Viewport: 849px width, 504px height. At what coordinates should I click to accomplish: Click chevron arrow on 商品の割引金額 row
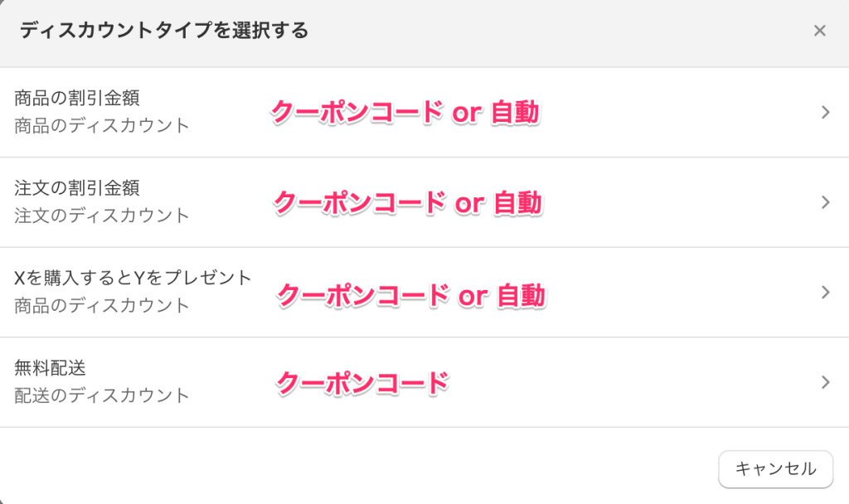pos(825,113)
